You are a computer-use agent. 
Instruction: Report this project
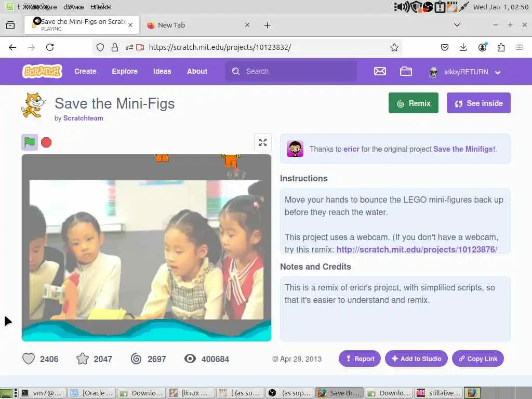(360, 358)
